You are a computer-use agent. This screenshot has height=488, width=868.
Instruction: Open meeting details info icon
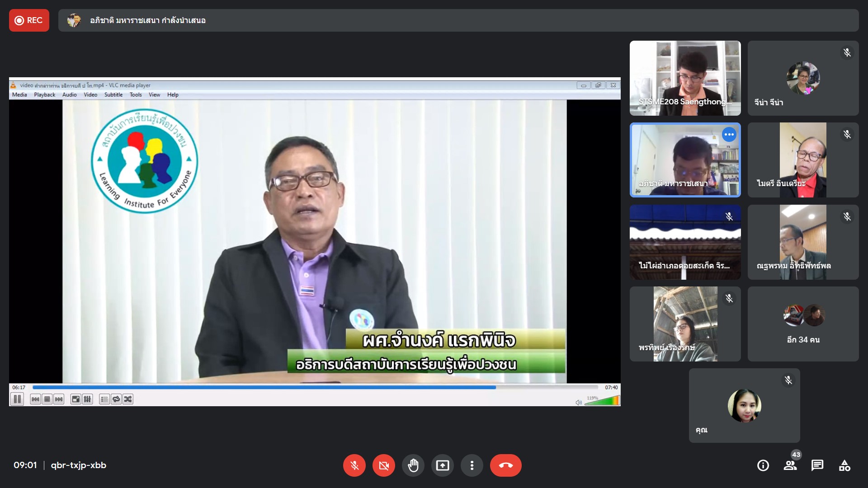(763, 465)
